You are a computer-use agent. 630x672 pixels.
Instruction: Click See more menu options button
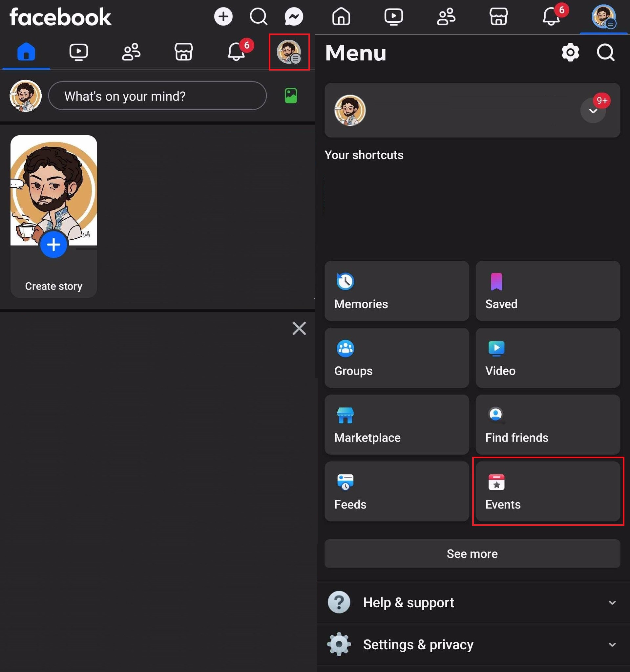pos(472,553)
